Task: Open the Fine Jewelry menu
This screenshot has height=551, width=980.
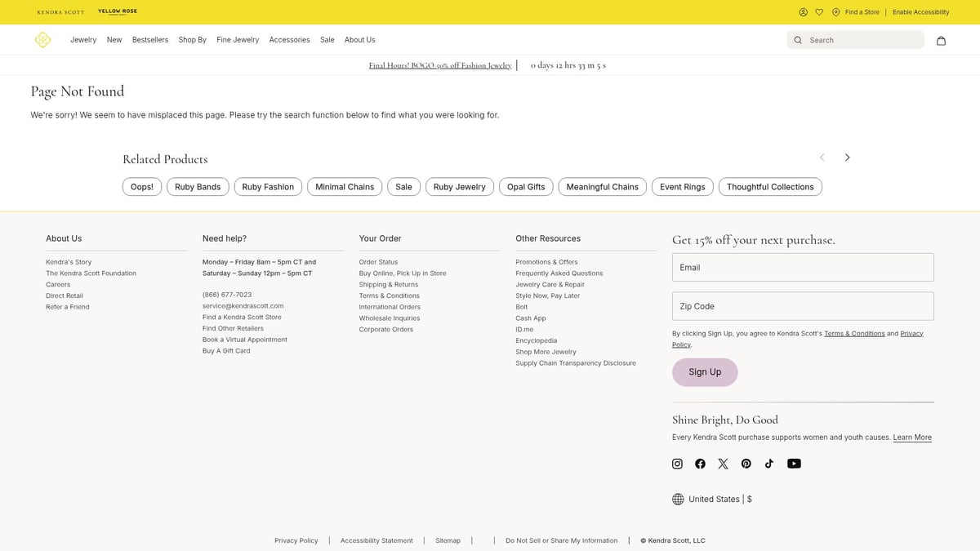Action: [x=238, y=40]
